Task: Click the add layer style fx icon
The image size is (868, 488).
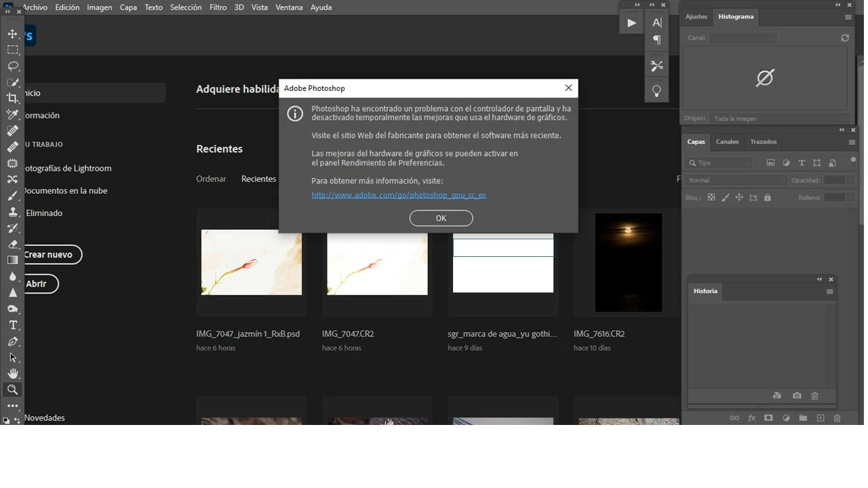Action: (x=751, y=418)
